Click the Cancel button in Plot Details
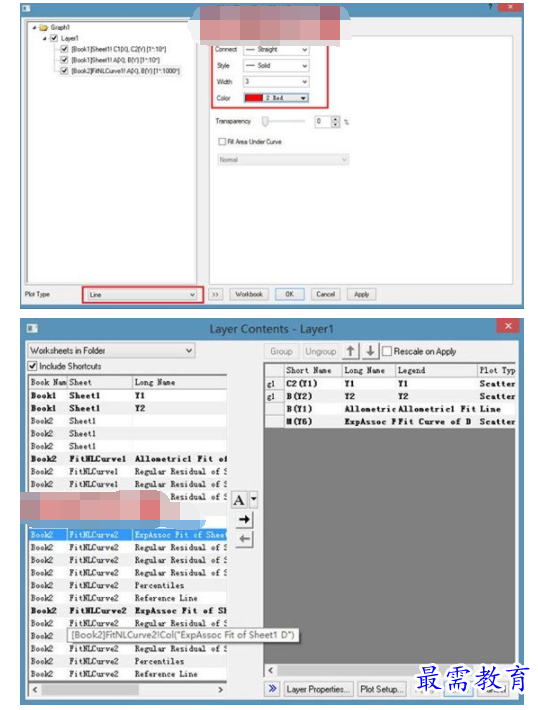 [x=326, y=294]
